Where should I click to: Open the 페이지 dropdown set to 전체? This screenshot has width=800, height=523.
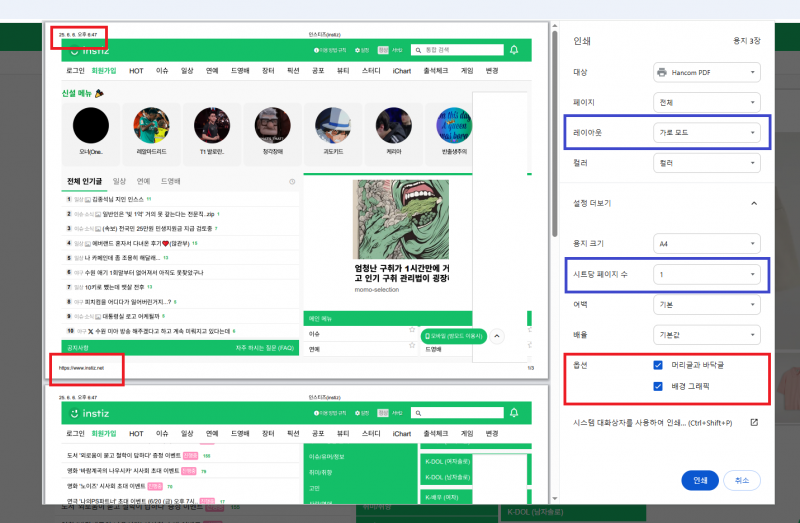coord(707,103)
